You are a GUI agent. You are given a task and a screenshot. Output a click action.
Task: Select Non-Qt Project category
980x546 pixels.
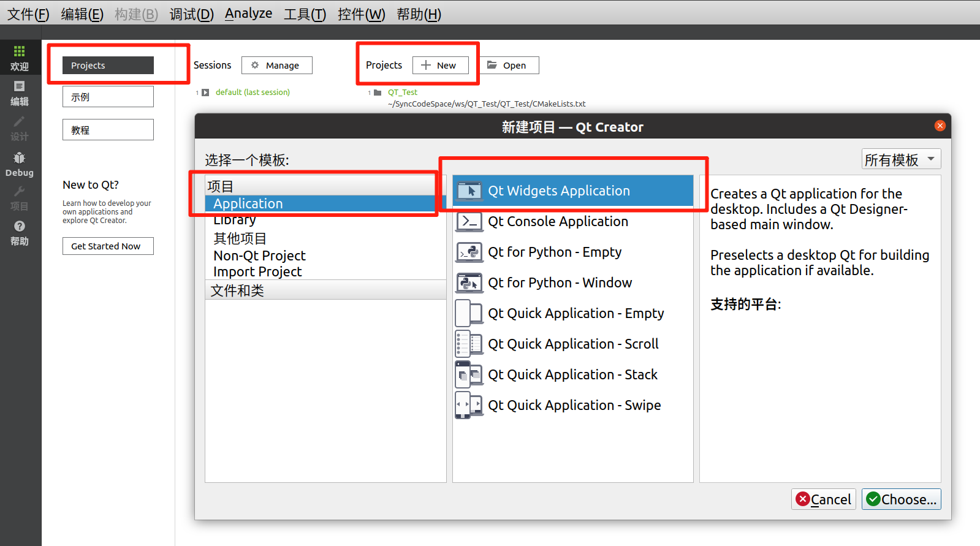259,256
